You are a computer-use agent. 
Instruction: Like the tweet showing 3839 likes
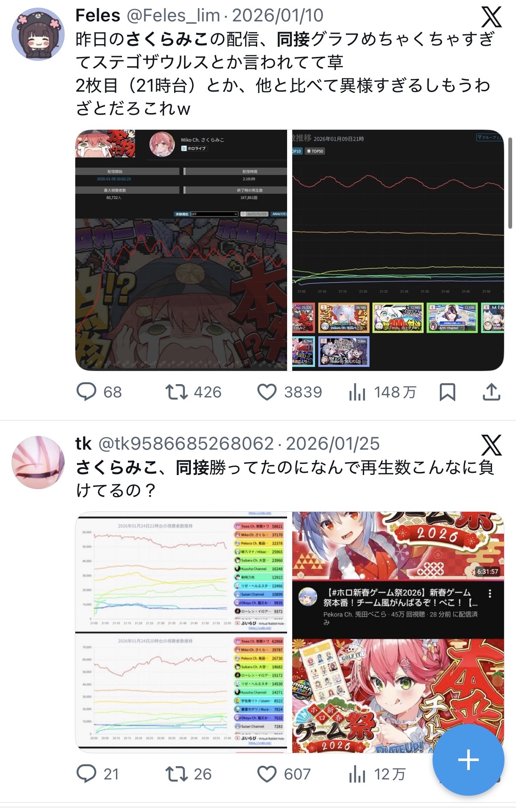pos(267,392)
